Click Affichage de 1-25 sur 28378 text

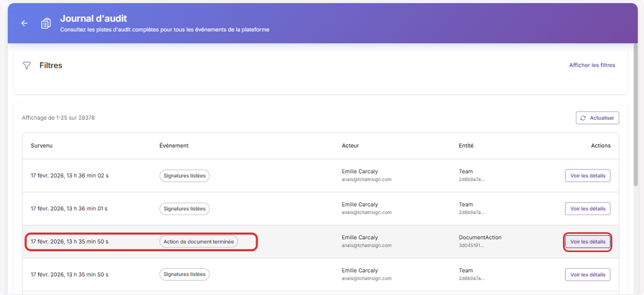pyautogui.click(x=58, y=117)
